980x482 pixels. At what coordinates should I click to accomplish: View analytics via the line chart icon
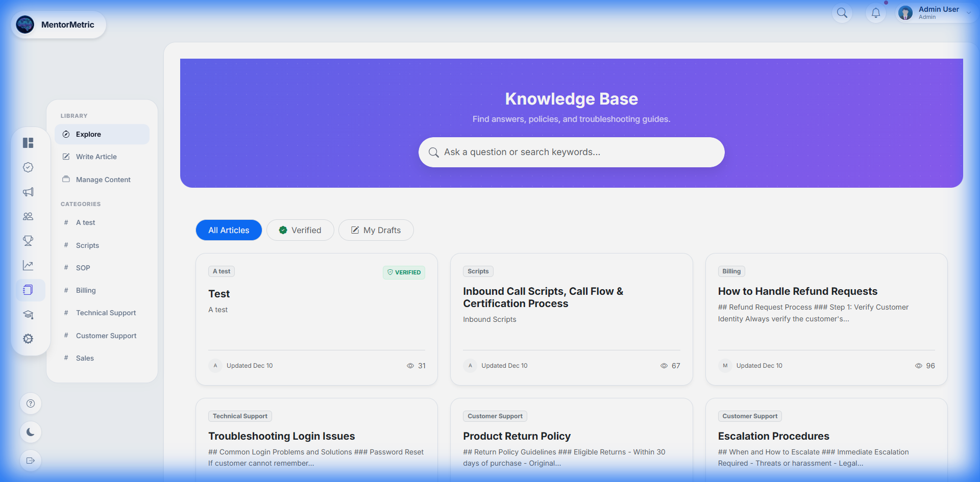pyautogui.click(x=29, y=265)
